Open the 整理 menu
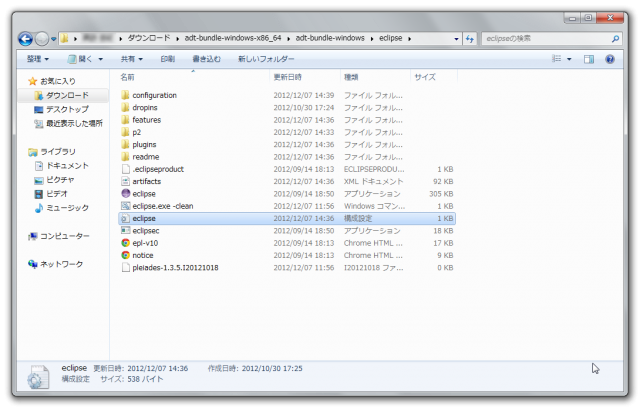Viewport: 640px width, 408px height. pyautogui.click(x=38, y=59)
